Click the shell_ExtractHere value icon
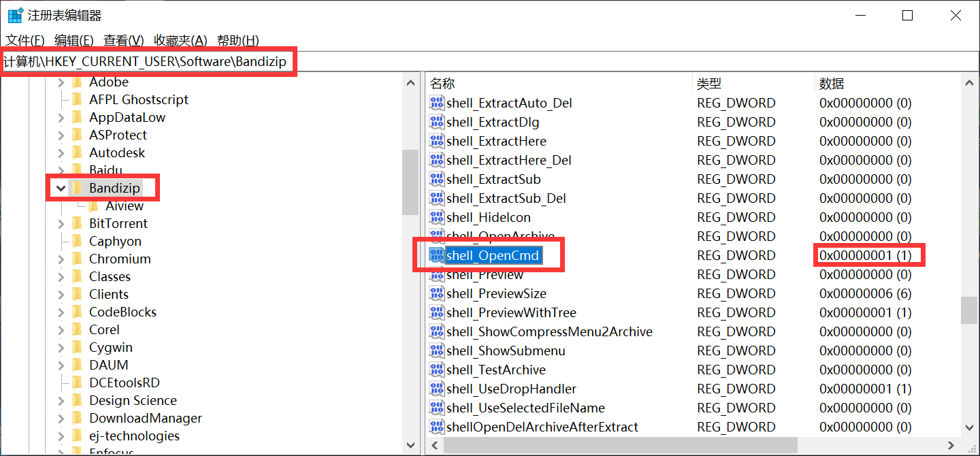This screenshot has width=980, height=456. (x=436, y=142)
